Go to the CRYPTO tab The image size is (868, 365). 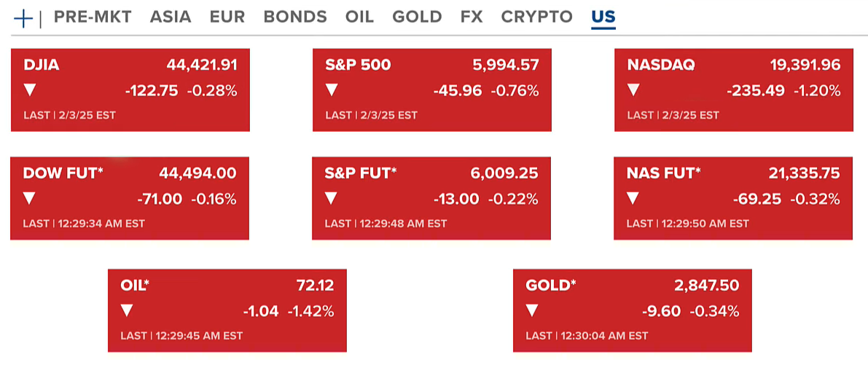[x=536, y=17]
